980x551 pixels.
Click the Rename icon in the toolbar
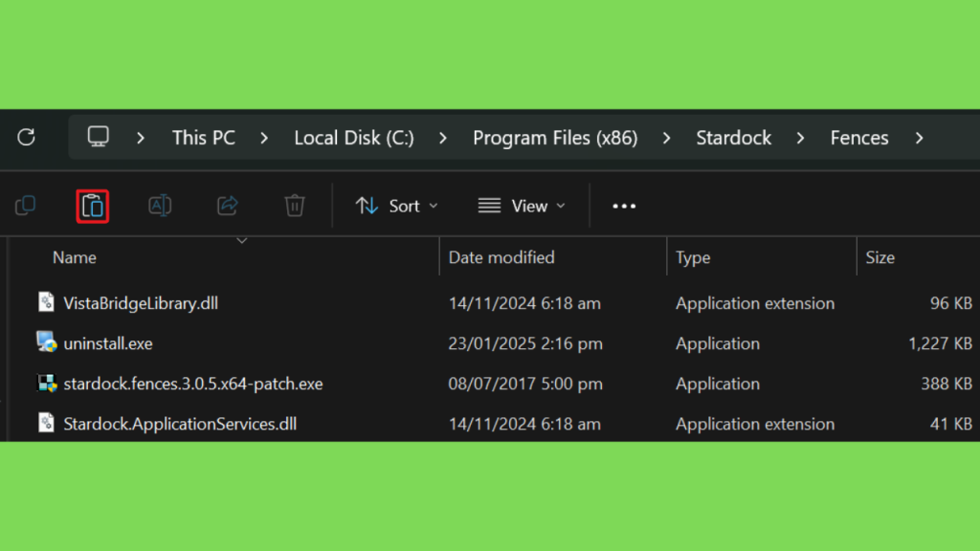[160, 206]
